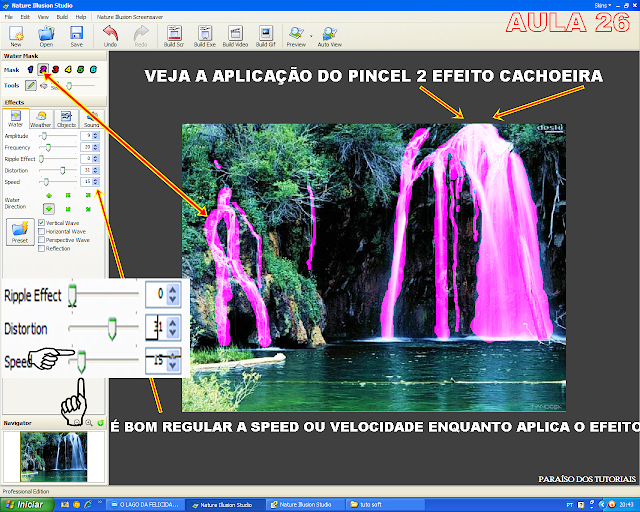Switch to the Weather effects tab

click(40, 119)
